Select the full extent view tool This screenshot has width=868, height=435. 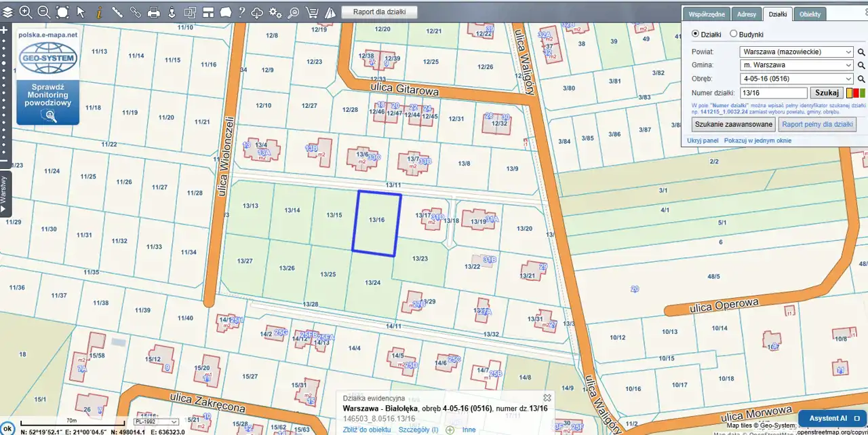pos(62,12)
